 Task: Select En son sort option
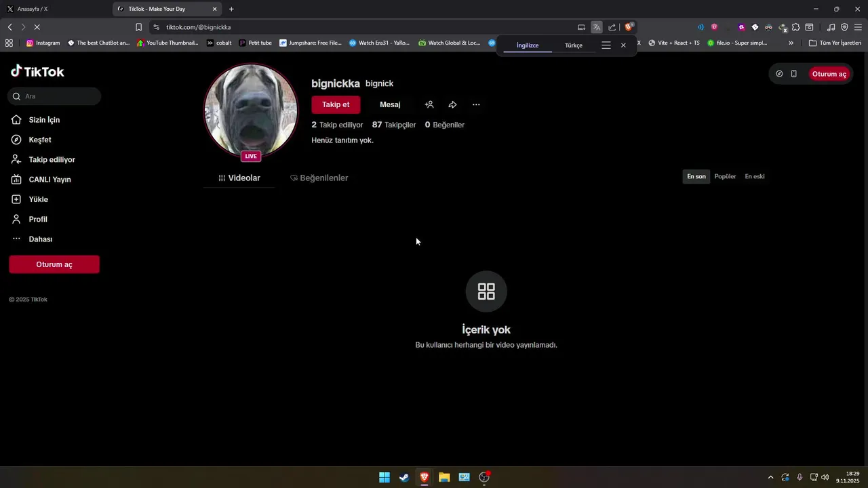point(696,176)
